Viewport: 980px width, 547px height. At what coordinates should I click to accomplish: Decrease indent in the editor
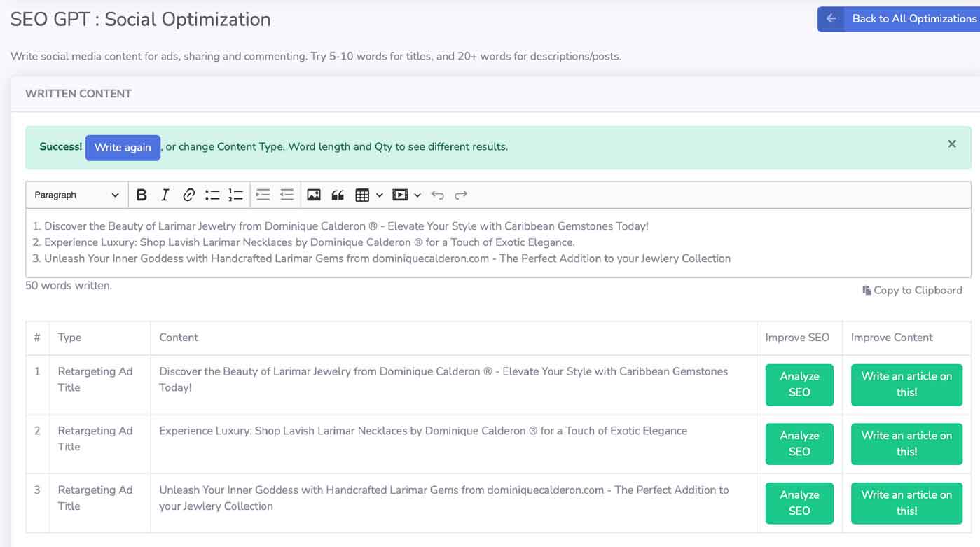pos(287,195)
